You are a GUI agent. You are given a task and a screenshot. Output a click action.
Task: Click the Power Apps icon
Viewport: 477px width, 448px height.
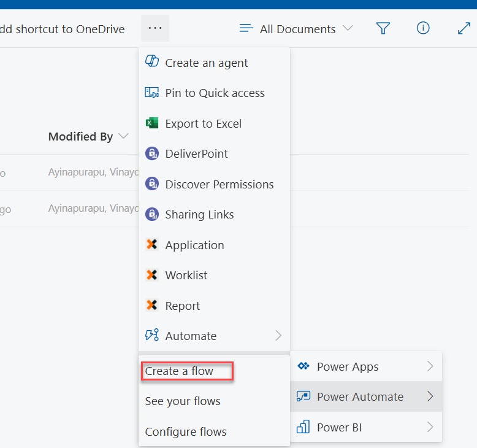[303, 366]
